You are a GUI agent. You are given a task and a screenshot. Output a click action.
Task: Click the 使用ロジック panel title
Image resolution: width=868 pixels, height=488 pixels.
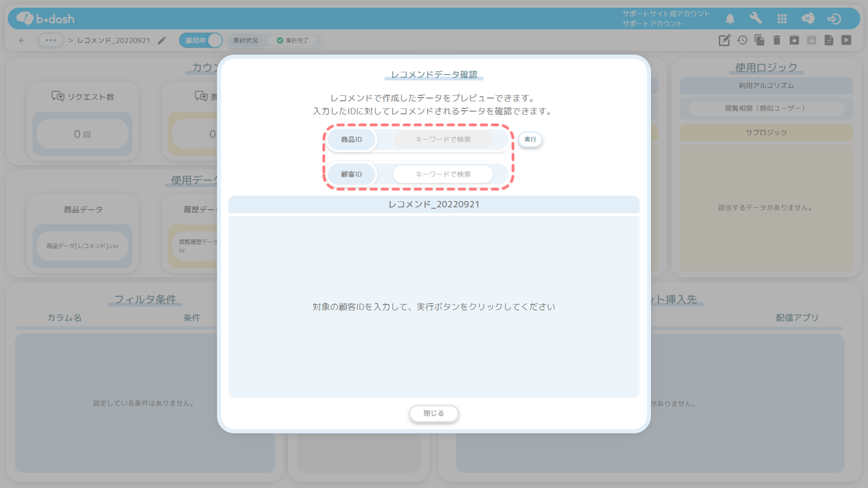(766, 67)
